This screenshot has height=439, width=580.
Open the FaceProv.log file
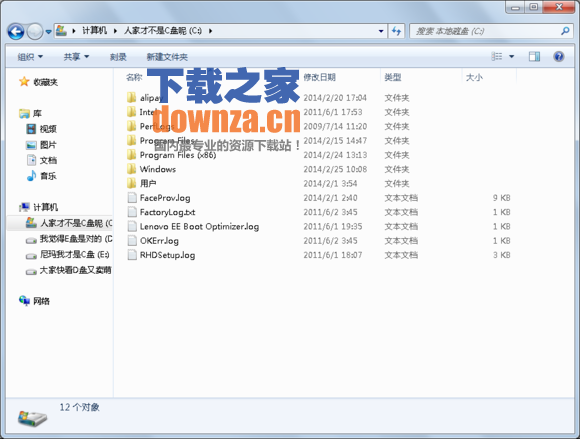coord(165,198)
